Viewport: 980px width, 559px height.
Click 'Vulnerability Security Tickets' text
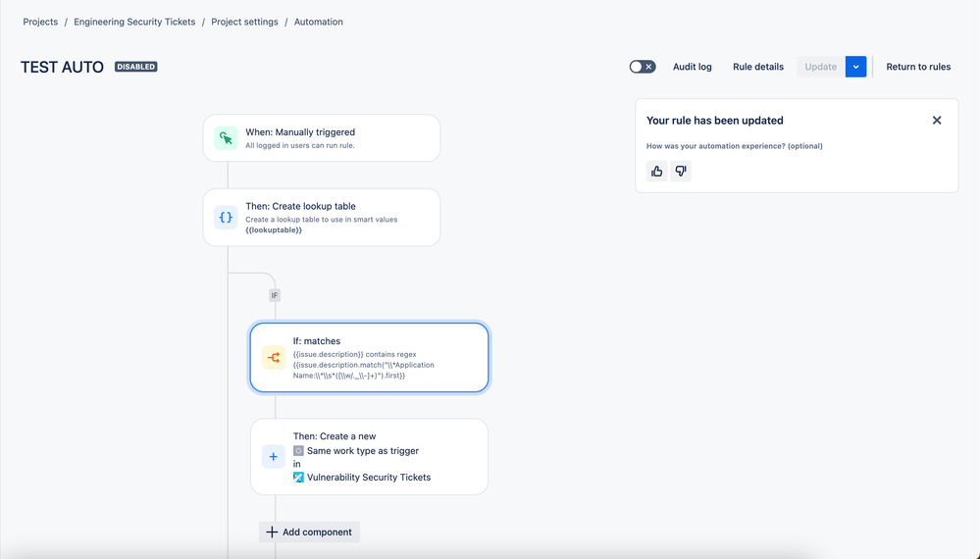pyautogui.click(x=369, y=478)
